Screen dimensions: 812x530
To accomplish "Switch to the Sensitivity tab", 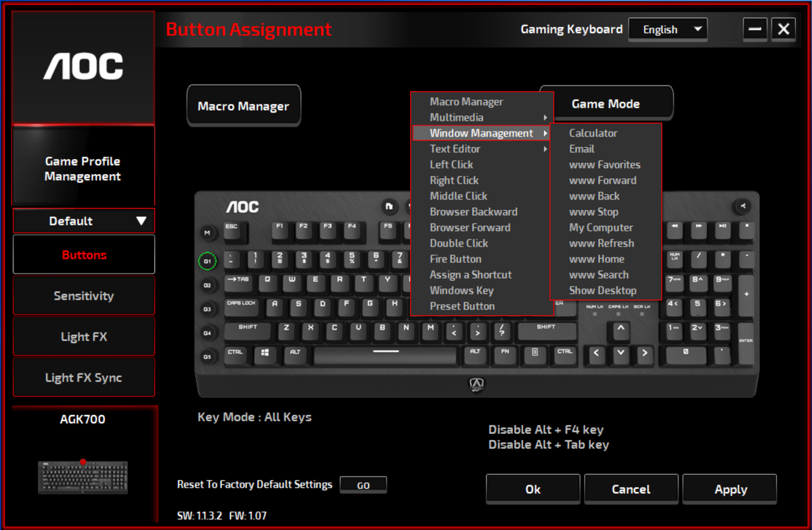I will (x=84, y=296).
